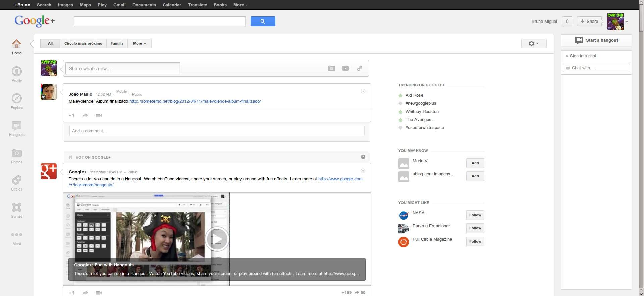Play the Fun with Hangouts video
This screenshot has height=296, width=644.
pyautogui.click(x=217, y=239)
